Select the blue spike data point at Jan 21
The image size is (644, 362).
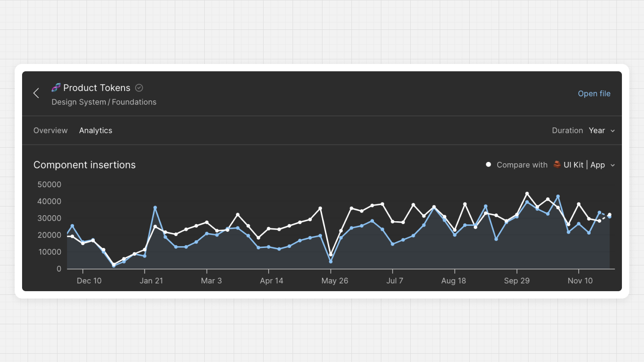155,208
